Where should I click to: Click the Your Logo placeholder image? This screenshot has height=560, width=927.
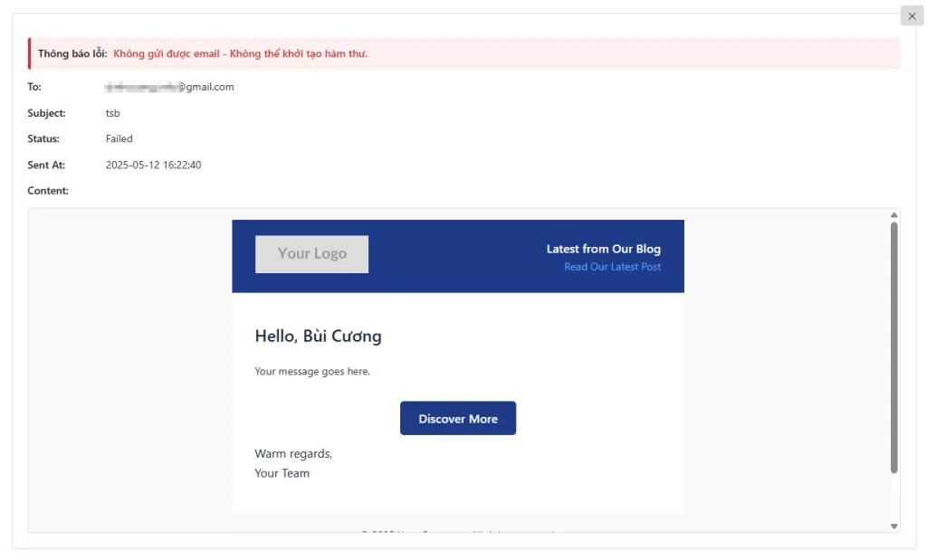pos(311,254)
